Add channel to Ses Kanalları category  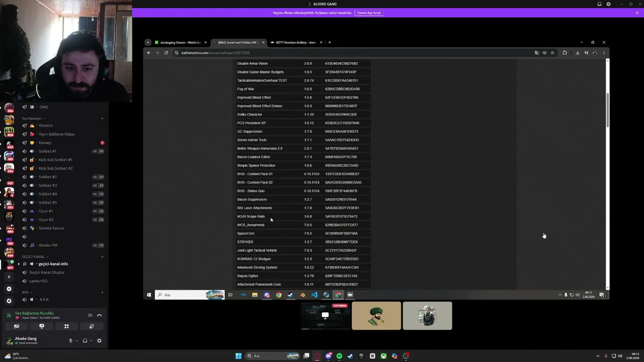click(x=102, y=119)
